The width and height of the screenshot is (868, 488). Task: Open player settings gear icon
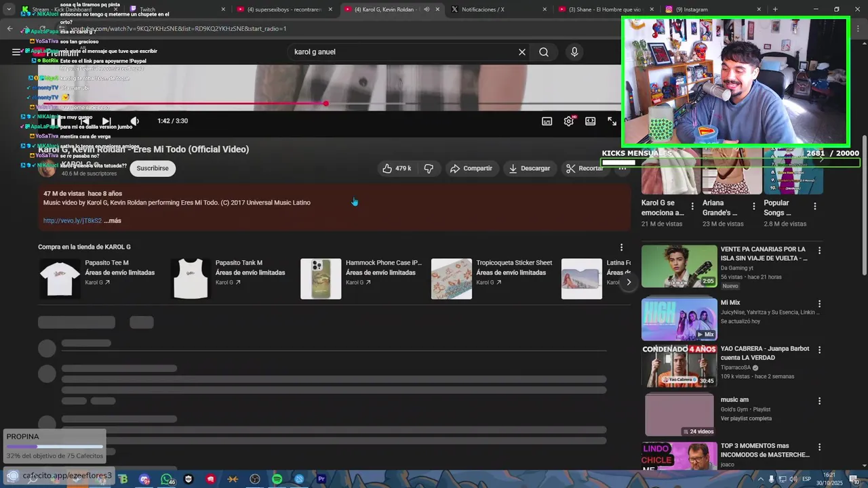tap(569, 121)
